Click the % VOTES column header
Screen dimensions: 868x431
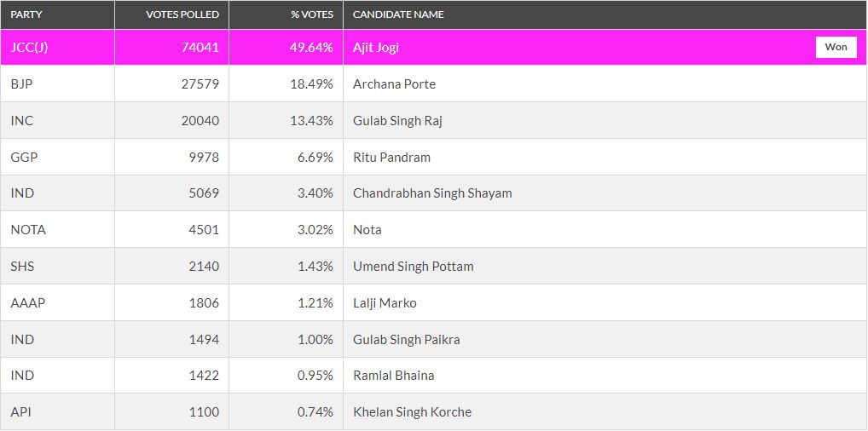click(311, 14)
